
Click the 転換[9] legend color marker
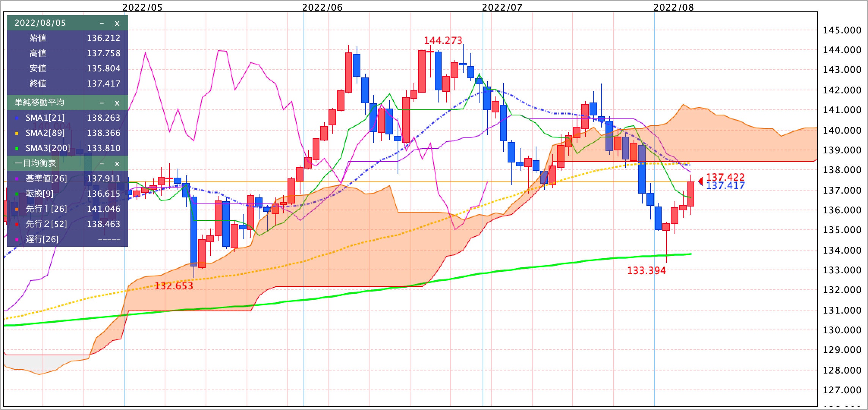pyautogui.click(x=17, y=194)
